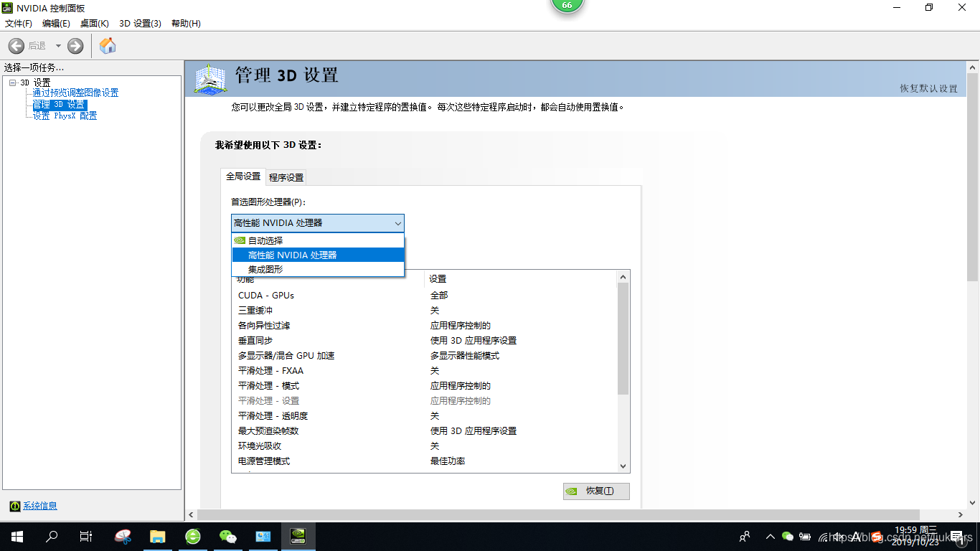Viewport: 980px width, 551px height.
Task: Select the 各向异性过滤 setting row
Action: tap(423, 326)
